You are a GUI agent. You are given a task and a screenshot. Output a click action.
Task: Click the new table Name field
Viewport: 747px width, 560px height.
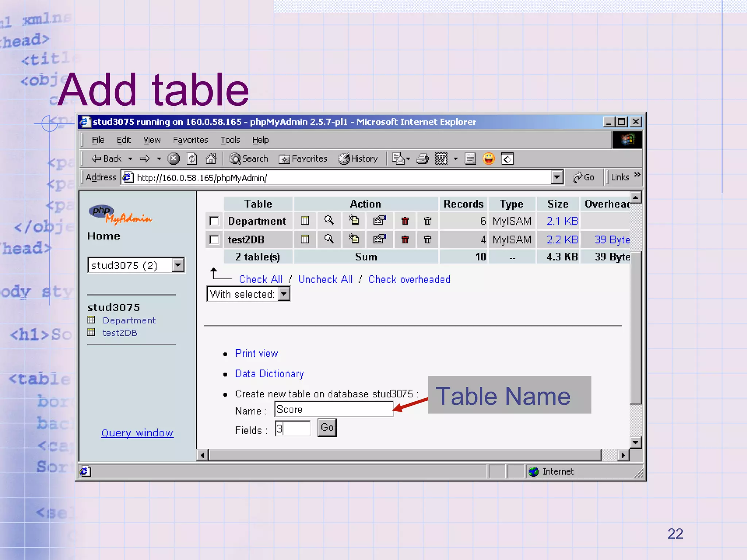[334, 409]
